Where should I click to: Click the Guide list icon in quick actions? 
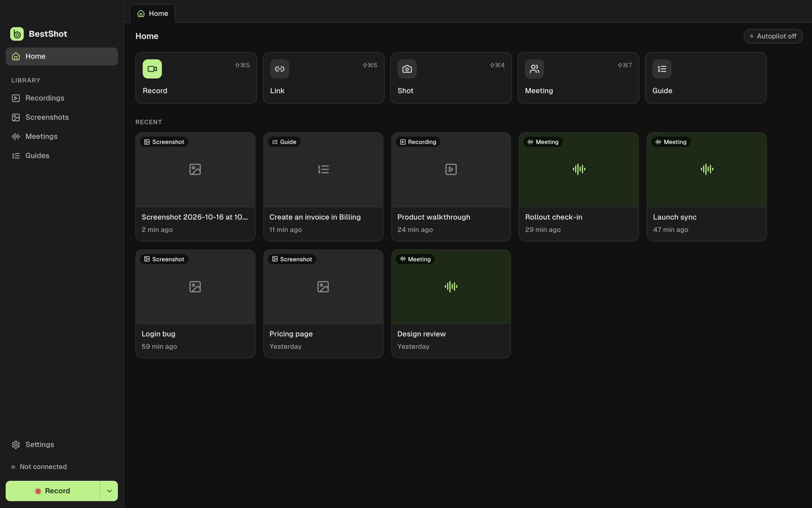tap(662, 69)
